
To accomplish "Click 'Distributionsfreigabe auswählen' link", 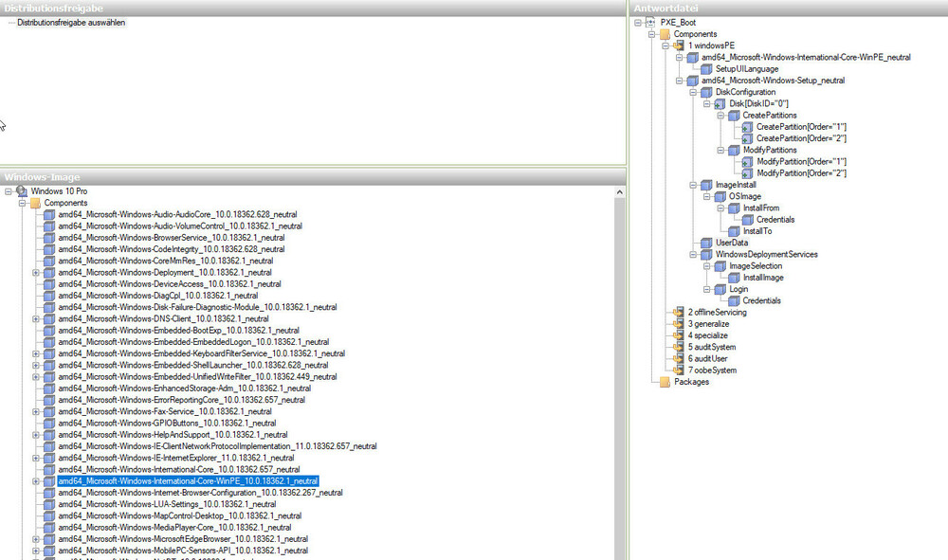I will coord(71,23).
